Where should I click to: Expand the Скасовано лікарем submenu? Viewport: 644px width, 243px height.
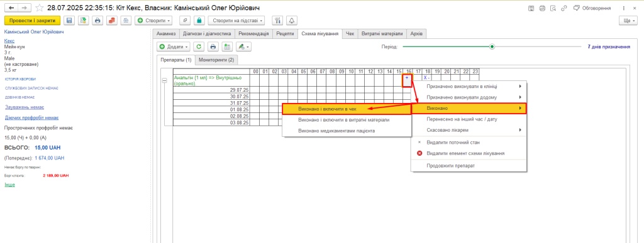point(469,130)
